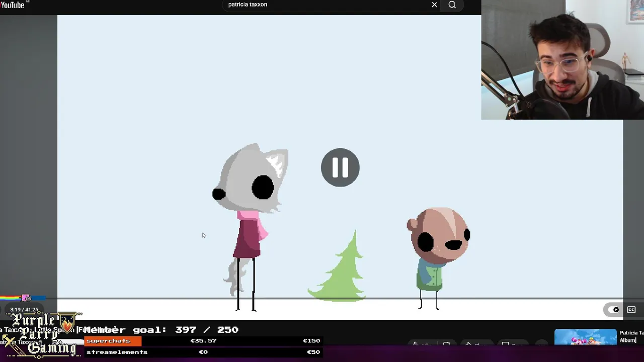The width and height of the screenshot is (644, 362).
Task: Click the 3:19 / 41:25 timestamp display
Action: pos(24,310)
